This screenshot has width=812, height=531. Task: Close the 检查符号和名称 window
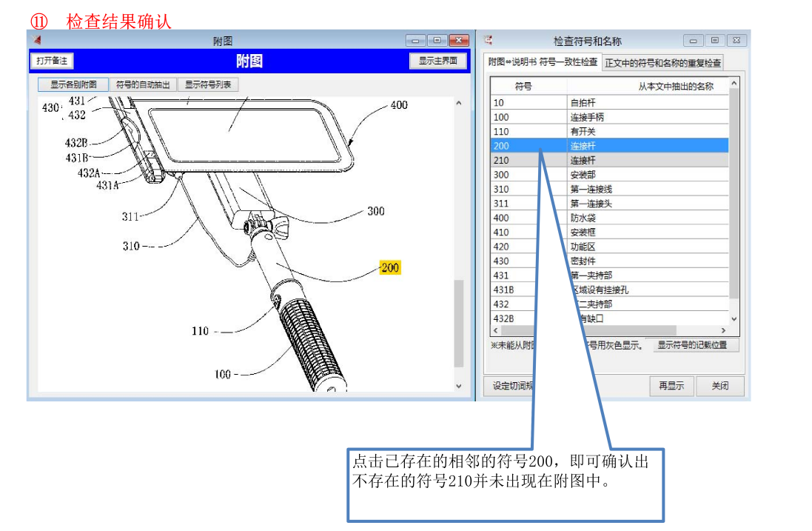pos(736,41)
